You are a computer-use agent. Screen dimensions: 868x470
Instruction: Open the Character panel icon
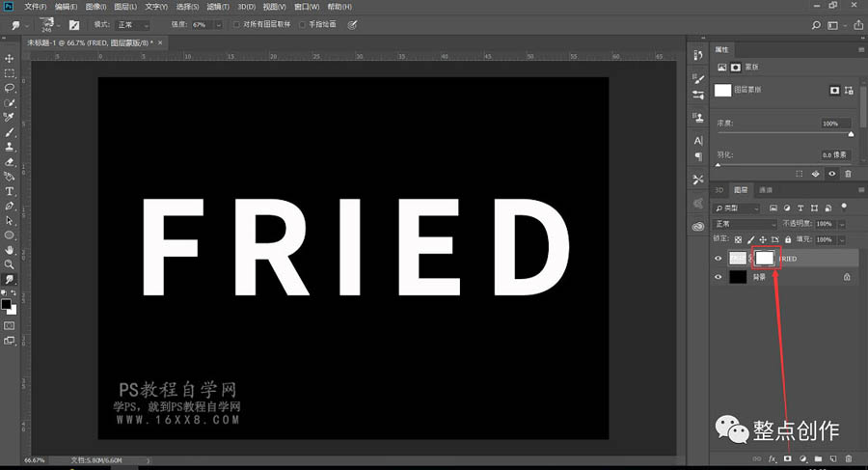point(698,141)
